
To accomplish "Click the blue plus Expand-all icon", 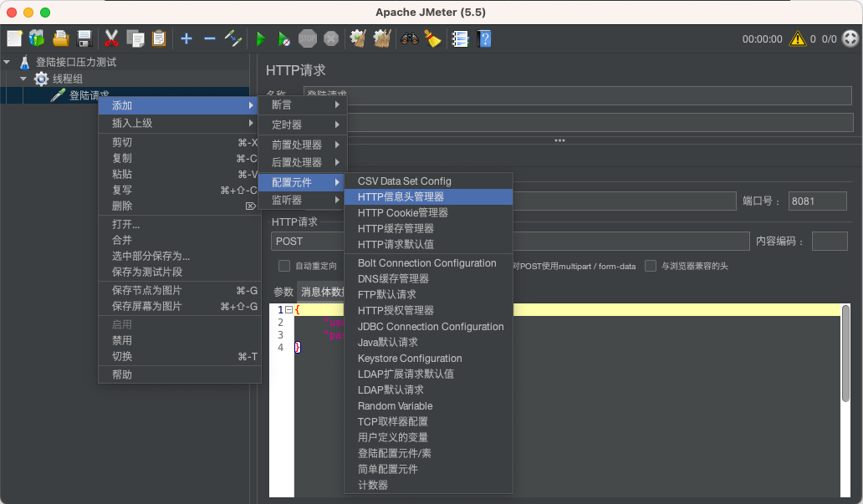I will (186, 38).
